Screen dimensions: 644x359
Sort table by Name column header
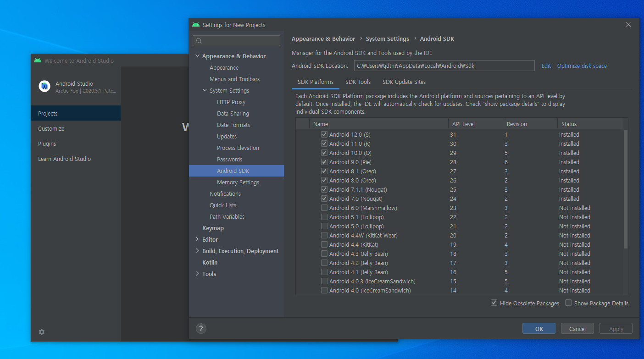pos(379,124)
